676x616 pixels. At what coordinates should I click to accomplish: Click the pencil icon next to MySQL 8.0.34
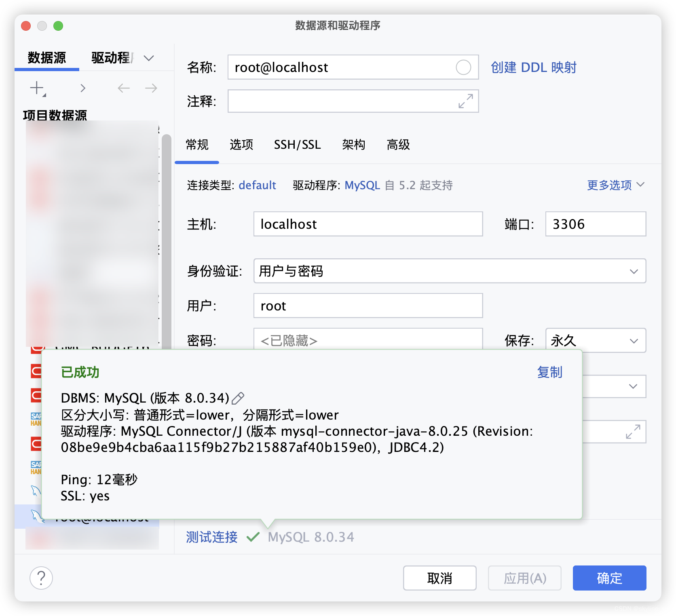[x=238, y=398]
